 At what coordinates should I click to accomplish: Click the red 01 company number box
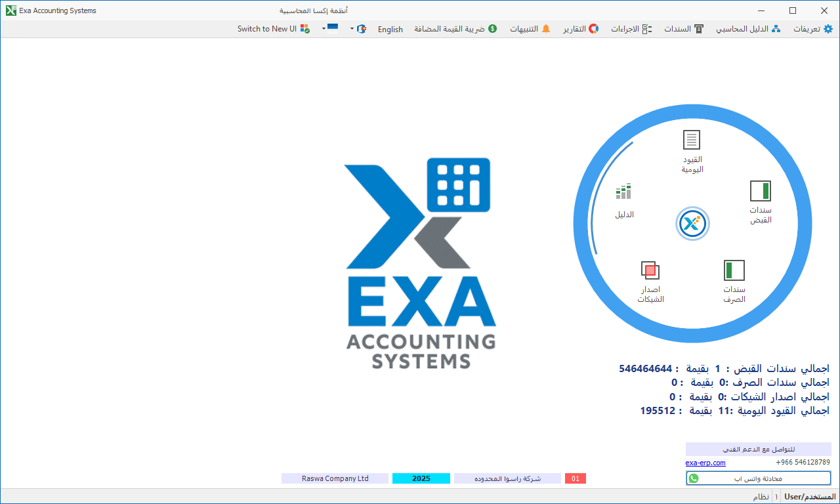point(576,478)
